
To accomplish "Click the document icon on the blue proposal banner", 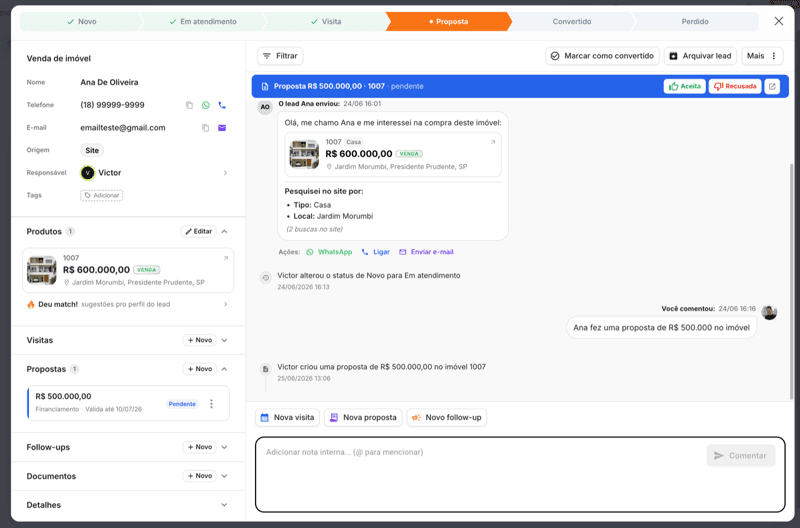I will coord(265,86).
